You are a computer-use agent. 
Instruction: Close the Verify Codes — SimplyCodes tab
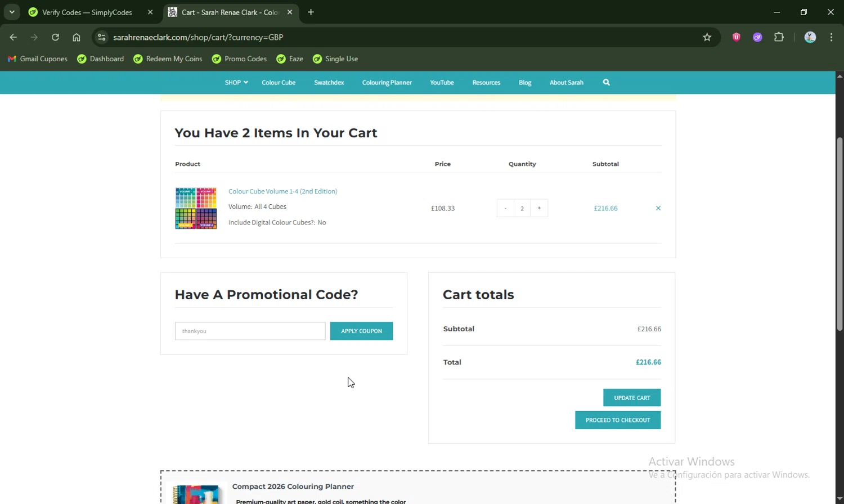click(x=150, y=12)
